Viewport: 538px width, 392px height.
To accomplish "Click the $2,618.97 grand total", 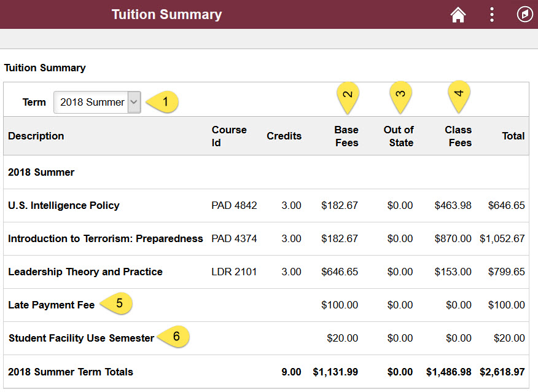I will (x=502, y=372).
